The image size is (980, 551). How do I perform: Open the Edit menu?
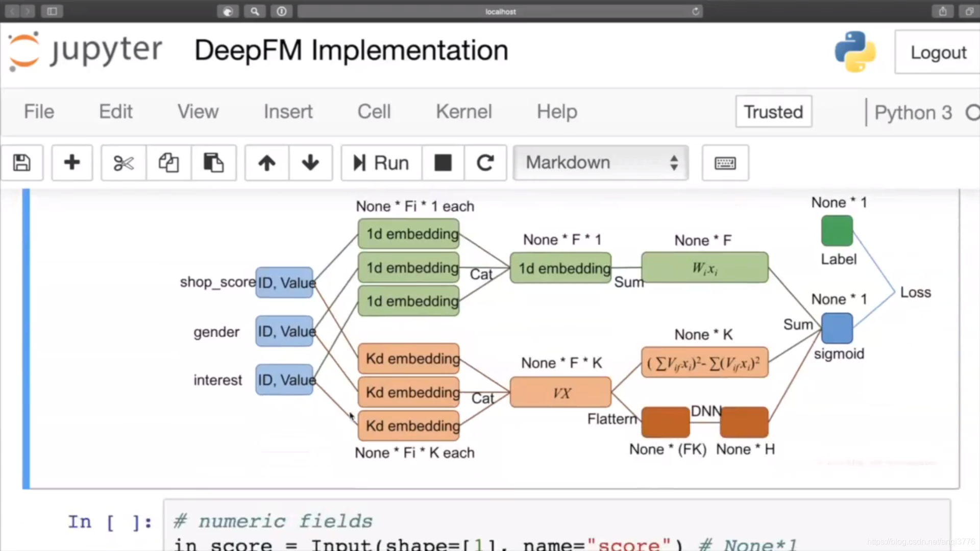[x=116, y=112]
